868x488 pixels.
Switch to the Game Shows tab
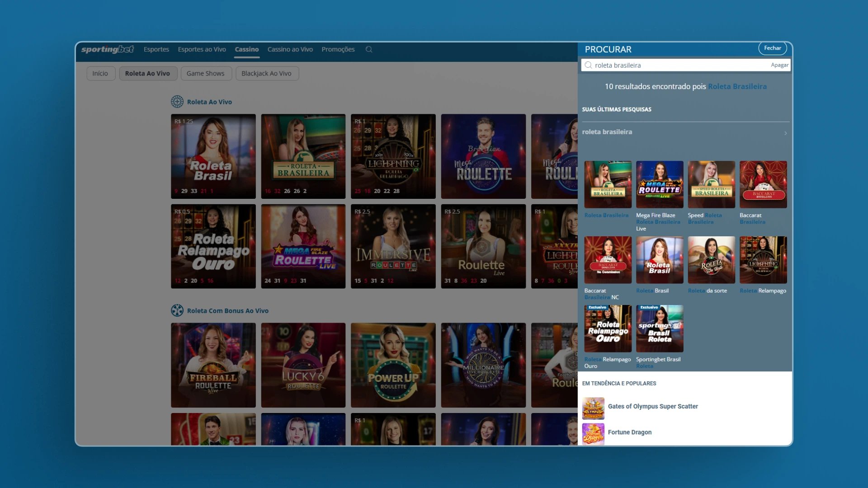[206, 73]
